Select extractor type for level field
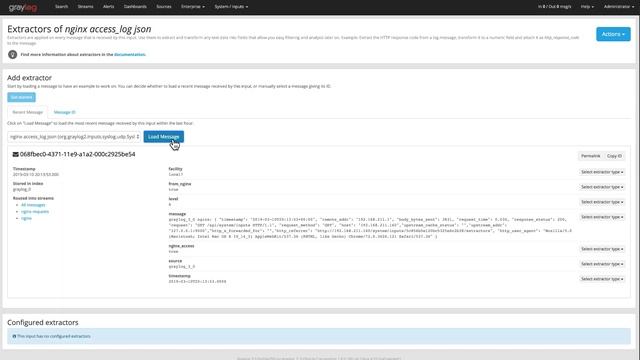 coord(602,202)
